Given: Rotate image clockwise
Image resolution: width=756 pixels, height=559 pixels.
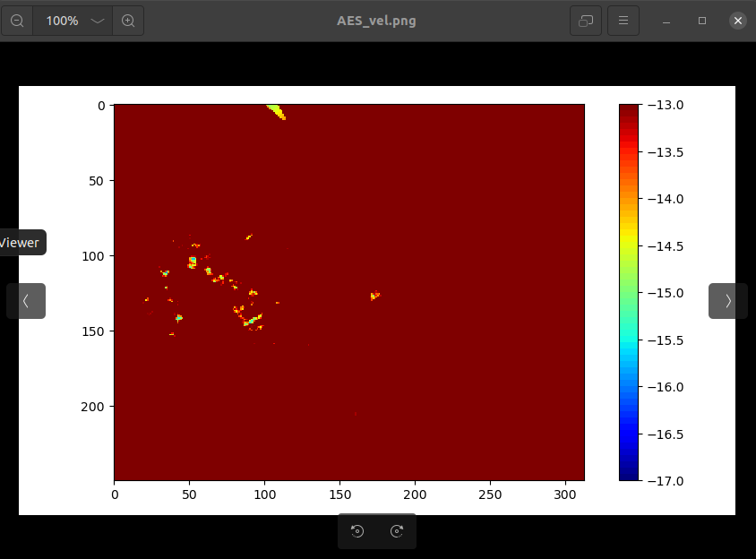Looking at the screenshot, I should coord(397,531).
